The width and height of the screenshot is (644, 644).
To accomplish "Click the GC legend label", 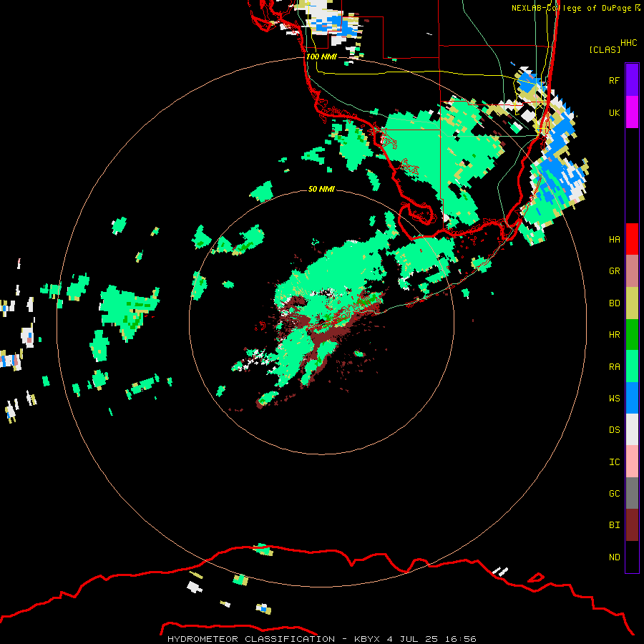I will coord(614,494).
